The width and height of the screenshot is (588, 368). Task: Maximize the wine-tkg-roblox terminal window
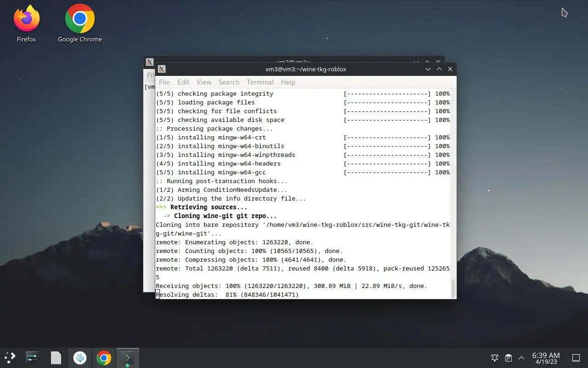pos(439,69)
